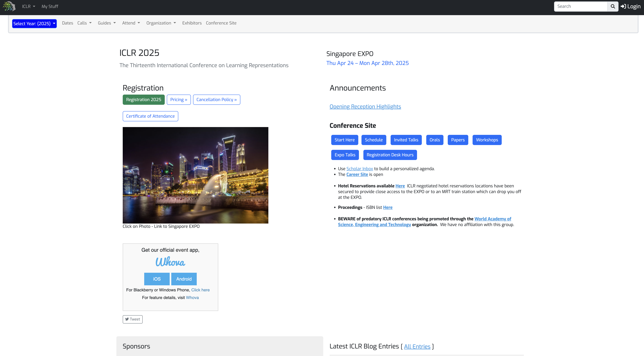Open the Pricing » page
The image size is (644, 356).
(179, 100)
